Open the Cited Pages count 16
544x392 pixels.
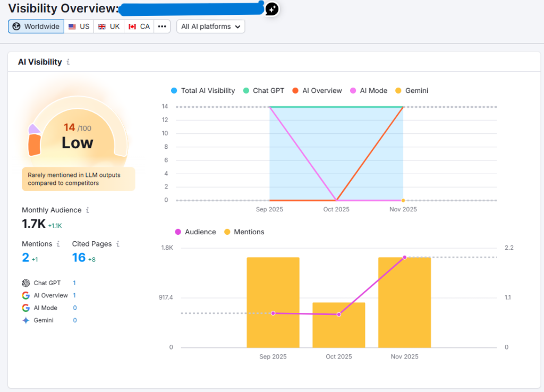79,258
